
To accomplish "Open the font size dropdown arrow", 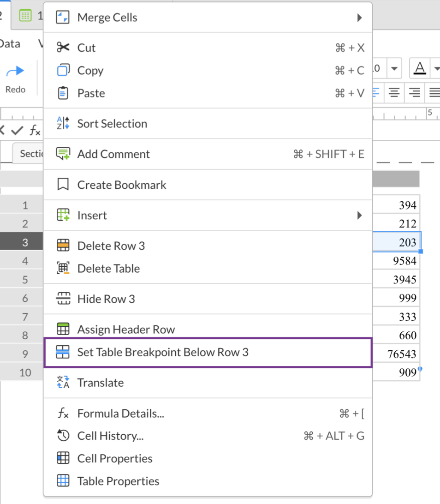I will [x=394, y=68].
